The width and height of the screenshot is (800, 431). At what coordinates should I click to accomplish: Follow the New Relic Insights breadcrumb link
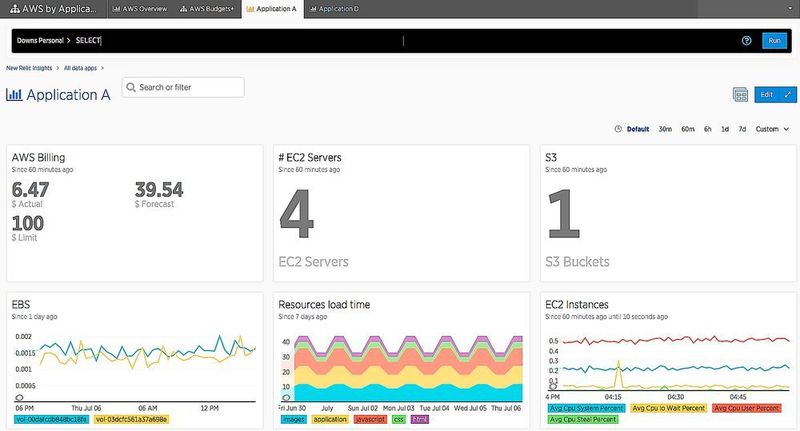point(29,68)
